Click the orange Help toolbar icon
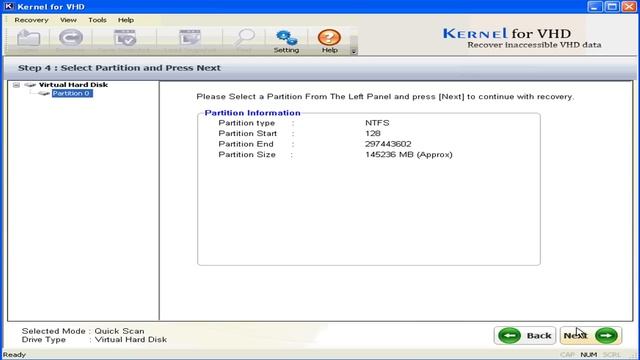 tap(329, 41)
